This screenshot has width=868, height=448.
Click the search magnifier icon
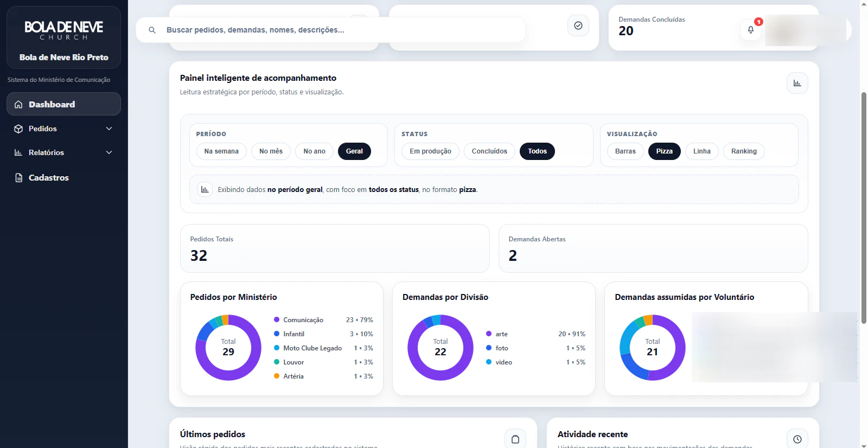152,30
